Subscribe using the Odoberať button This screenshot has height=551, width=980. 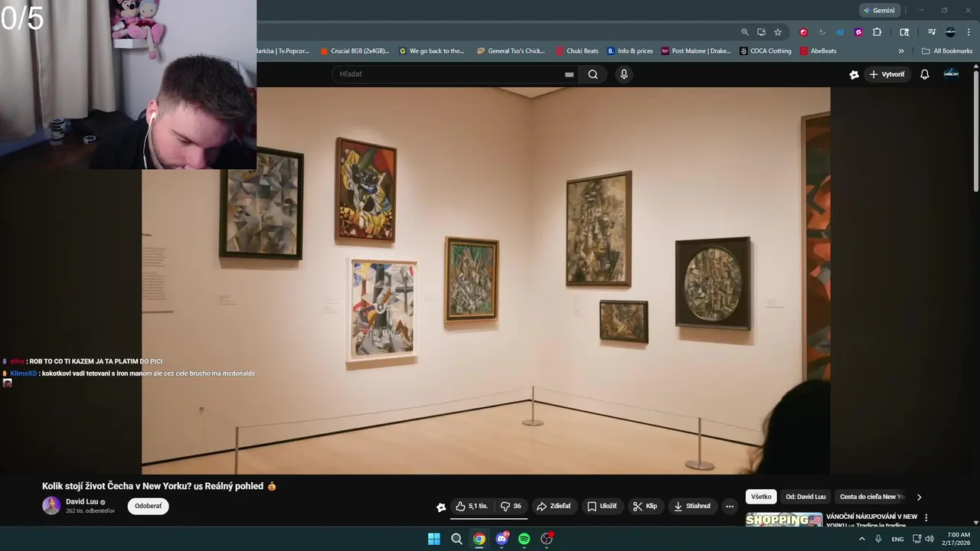pos(149,506)
